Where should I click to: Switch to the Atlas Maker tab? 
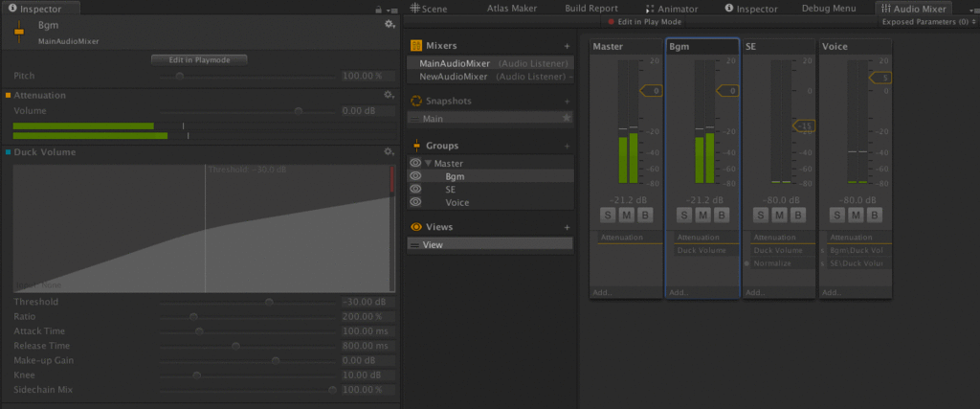click(x=511, y=9)
